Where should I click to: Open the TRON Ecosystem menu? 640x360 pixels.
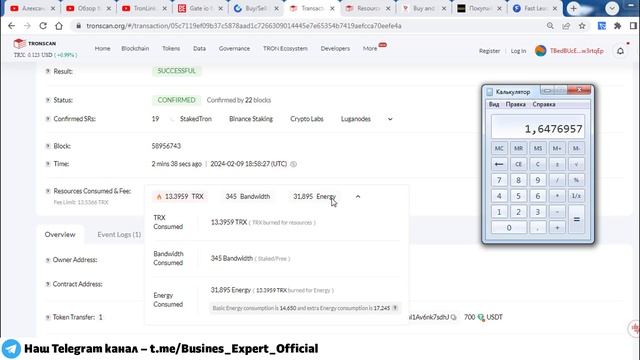[x=285, y=48]
